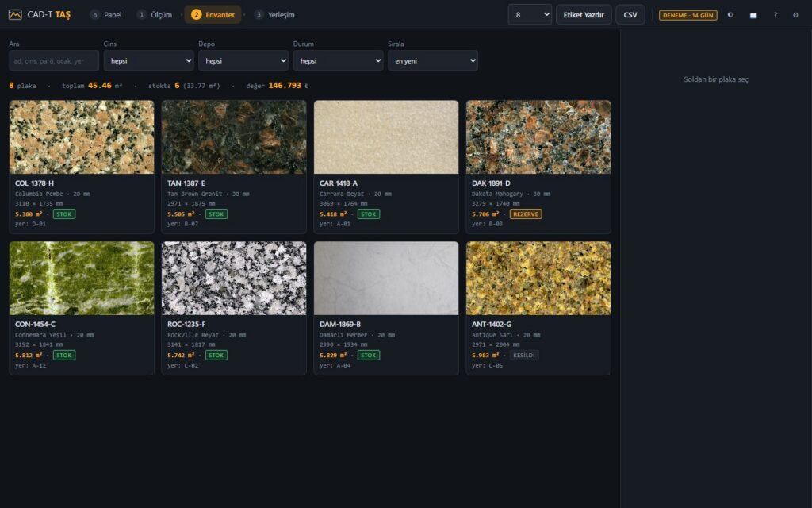Expand the Cins filter dropdown
Screen dimensions: 812x508
148,60
